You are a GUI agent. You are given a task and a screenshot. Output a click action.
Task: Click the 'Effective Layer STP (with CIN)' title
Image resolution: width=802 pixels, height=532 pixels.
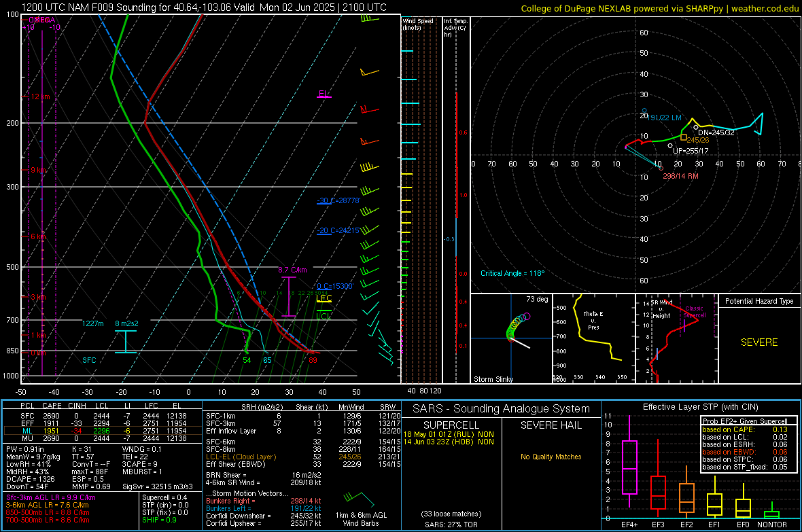click(x=701, y=407)
